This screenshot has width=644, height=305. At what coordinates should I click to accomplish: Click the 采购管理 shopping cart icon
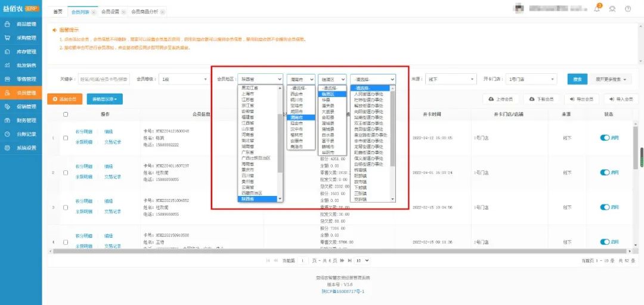coord(8,38)
